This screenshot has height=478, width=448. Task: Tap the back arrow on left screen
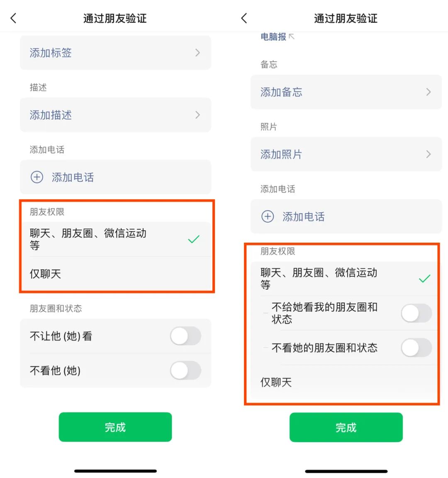point(13,18)
